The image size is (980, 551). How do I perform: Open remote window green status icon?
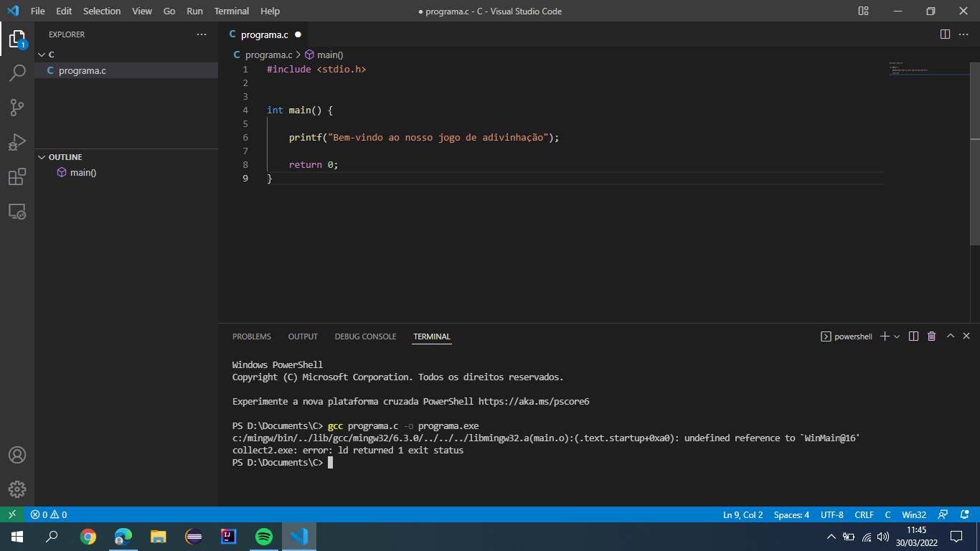click(12, 514)
